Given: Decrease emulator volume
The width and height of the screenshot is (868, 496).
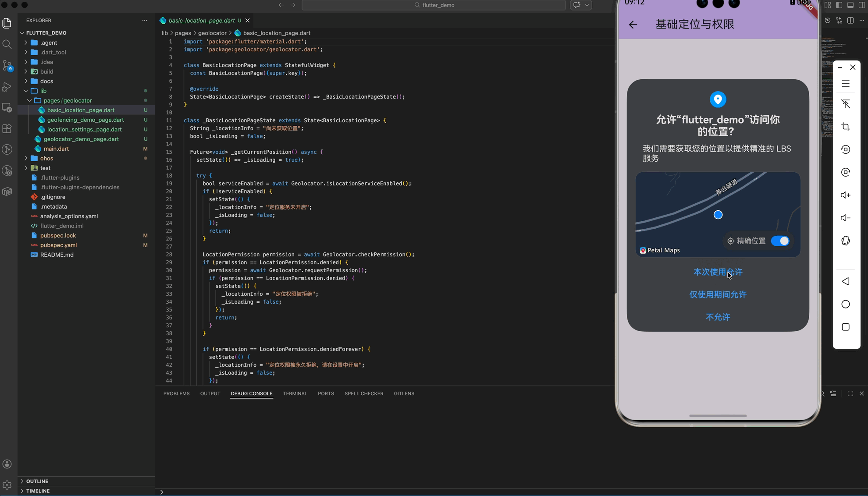Looking at the screenshot, I should tap(846, 218).
